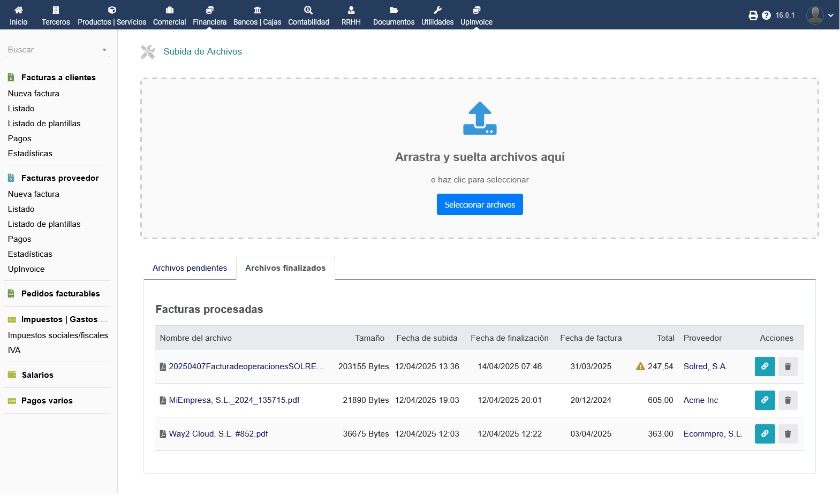Open MiEmpresa, S.L._2024_135715.pdf file
This screenshot has width=840, height=504.
tap(234, 400)
